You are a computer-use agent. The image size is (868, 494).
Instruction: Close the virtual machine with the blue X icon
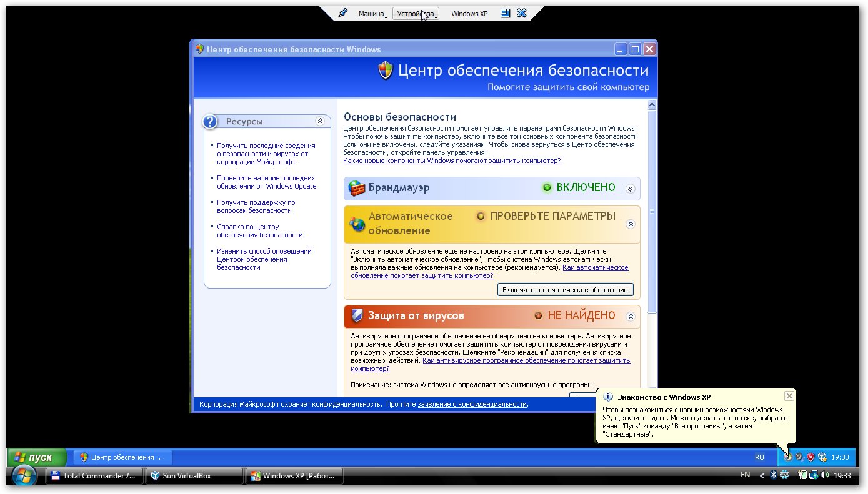(x=522, y=13)
